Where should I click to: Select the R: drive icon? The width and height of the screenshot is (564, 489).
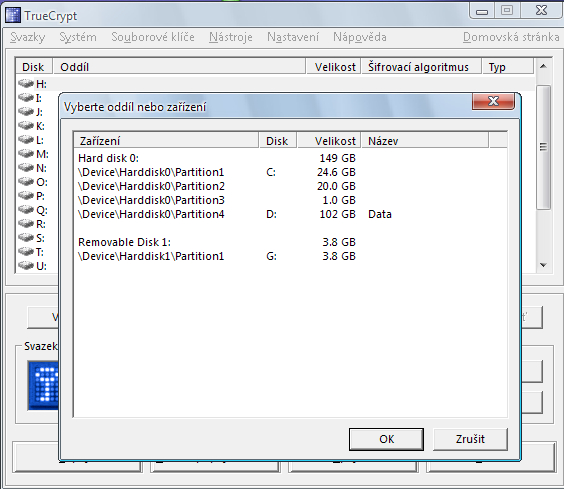point(26,224)
